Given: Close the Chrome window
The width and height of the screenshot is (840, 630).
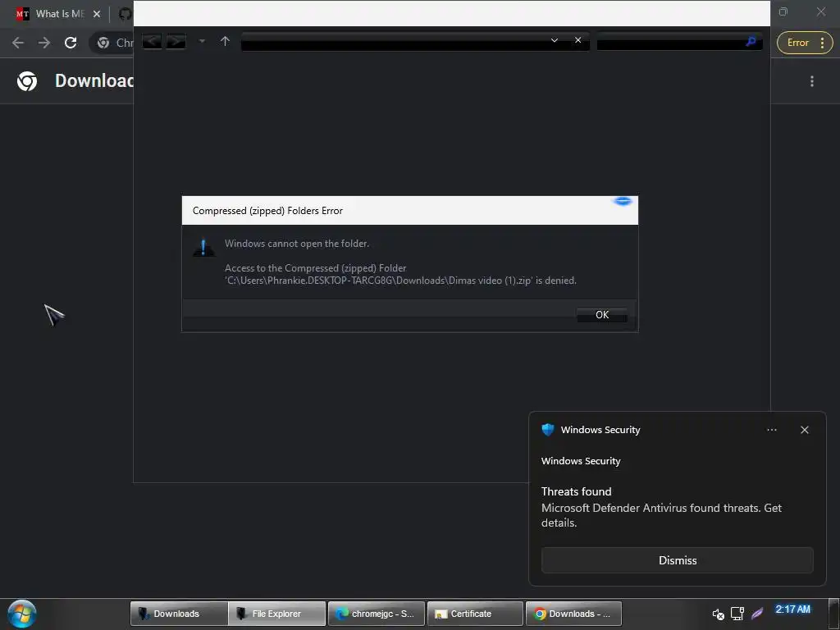Looking at the screenshot, I should coord(820,11).
